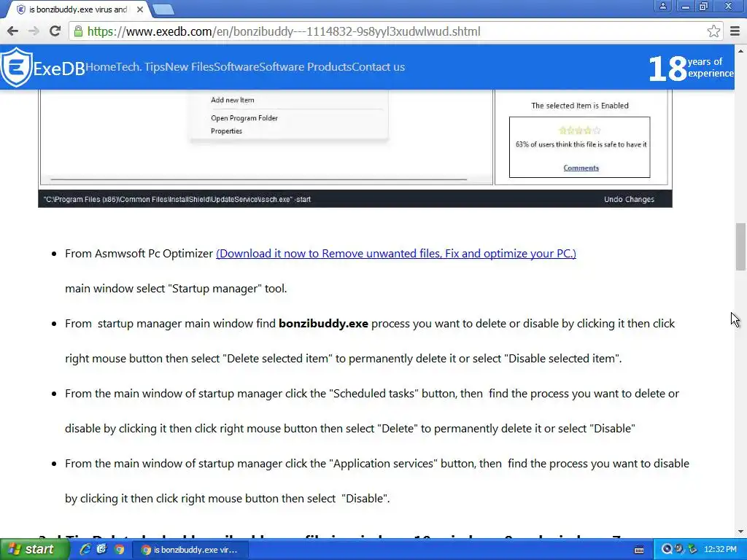Click the clock showing 12:32 PM

pos(720,550)
